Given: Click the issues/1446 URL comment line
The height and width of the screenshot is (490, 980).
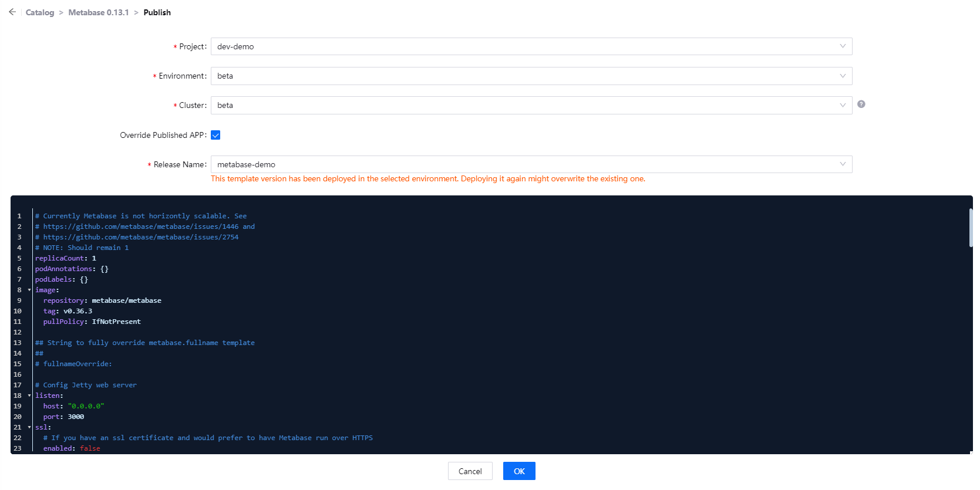Looking at the screenshot, I should 145,227.
